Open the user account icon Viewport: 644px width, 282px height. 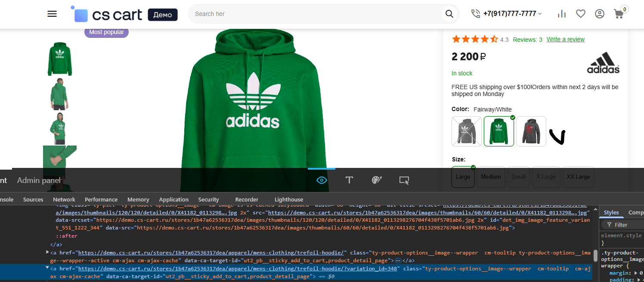point(600,14)
